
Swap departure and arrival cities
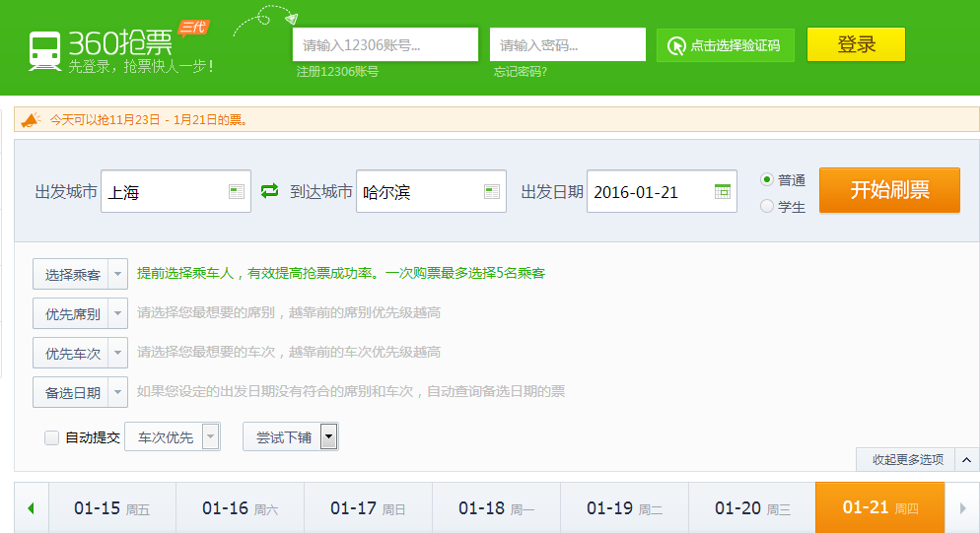tap(269, 190)
